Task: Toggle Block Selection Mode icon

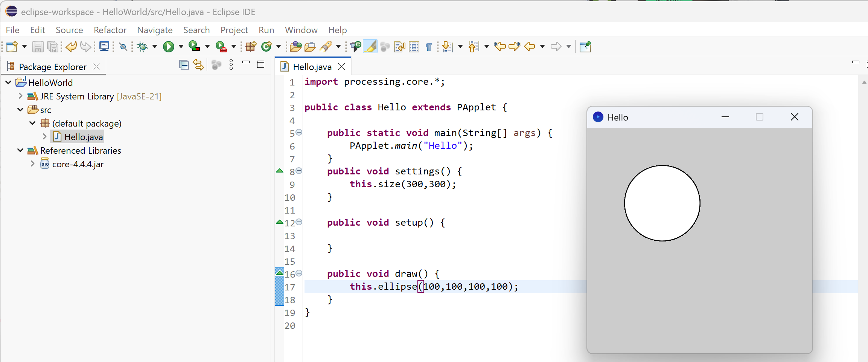Action: coord(414,46)
